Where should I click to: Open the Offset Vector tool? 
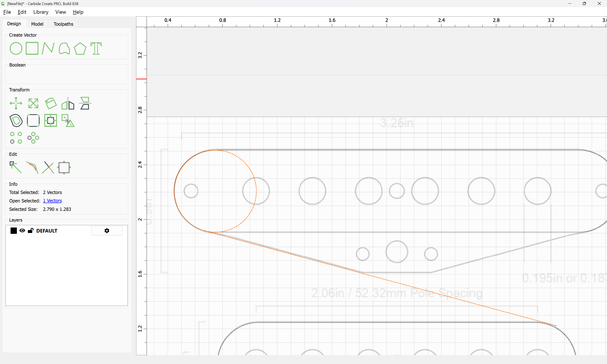tap(16, 120)
